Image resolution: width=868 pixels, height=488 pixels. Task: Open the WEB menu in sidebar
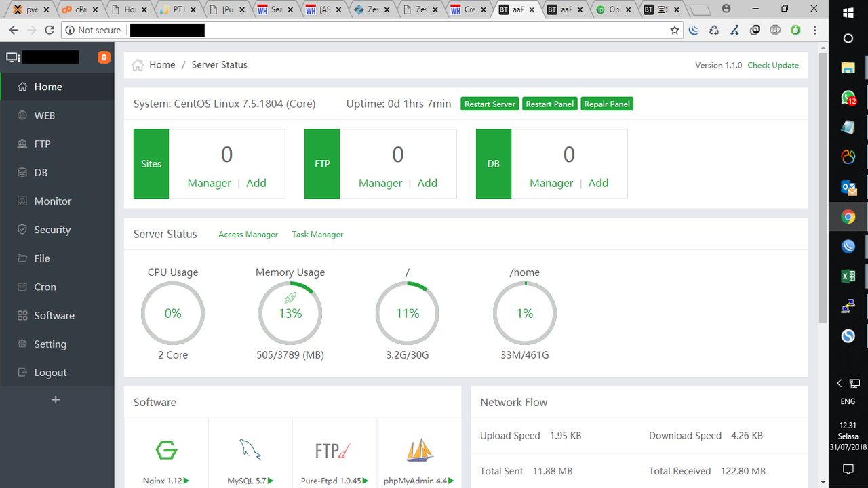click(45, 115)
